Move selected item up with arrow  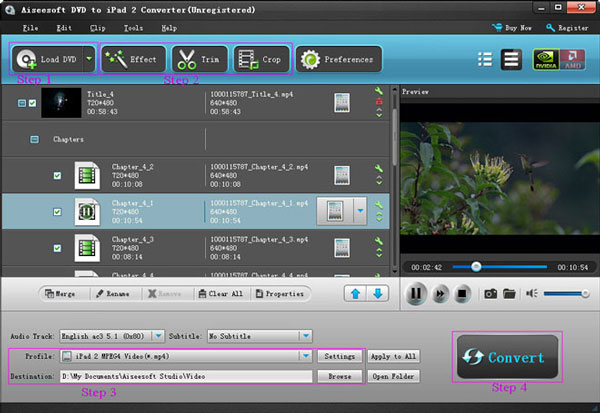tap(356, 294)
